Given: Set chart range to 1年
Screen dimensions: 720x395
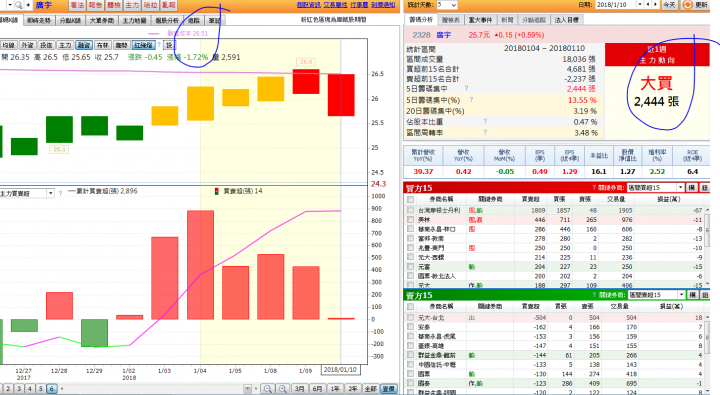Looking at the screenshot, I should [x=335, y=389].
